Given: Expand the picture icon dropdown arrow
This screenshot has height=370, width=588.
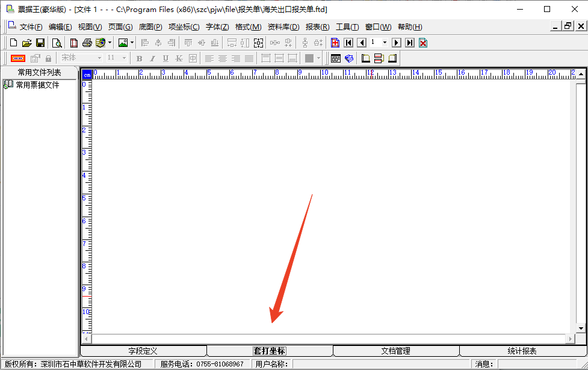Looking at the screenshot, I should pyautogui.click(x=132, y=43).
